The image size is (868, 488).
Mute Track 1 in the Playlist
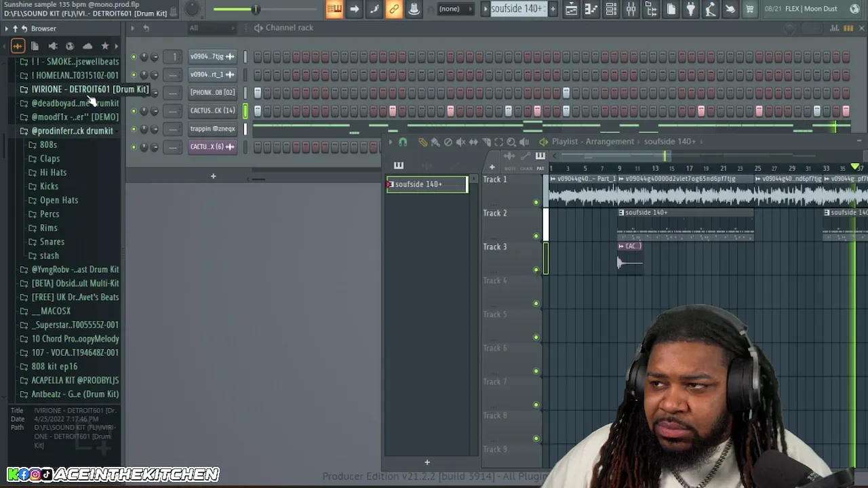(536, 202)
